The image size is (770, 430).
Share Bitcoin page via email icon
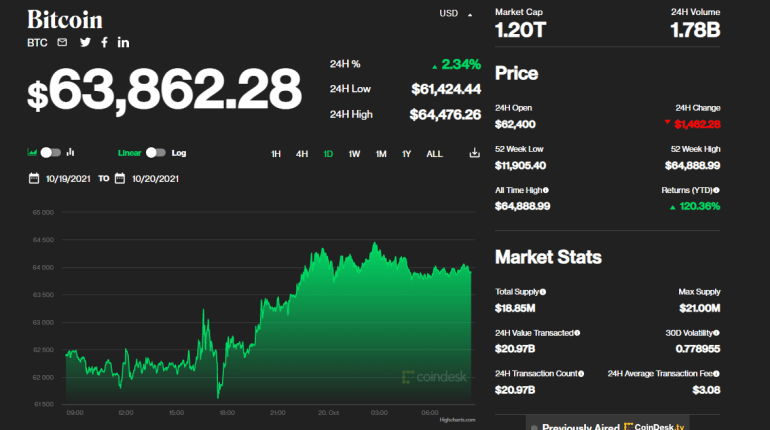tap(63, 42)
